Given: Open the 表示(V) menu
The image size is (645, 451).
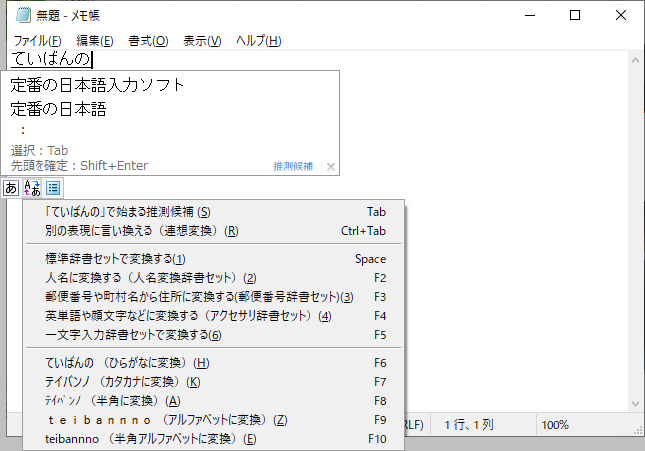Looking at the screenshot, I should [202, 41].
